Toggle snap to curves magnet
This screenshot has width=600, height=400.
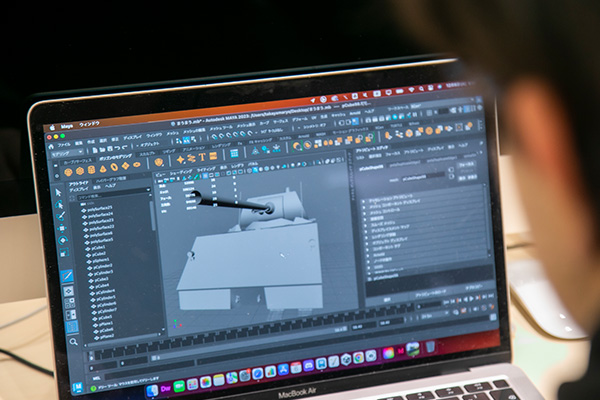221,136
